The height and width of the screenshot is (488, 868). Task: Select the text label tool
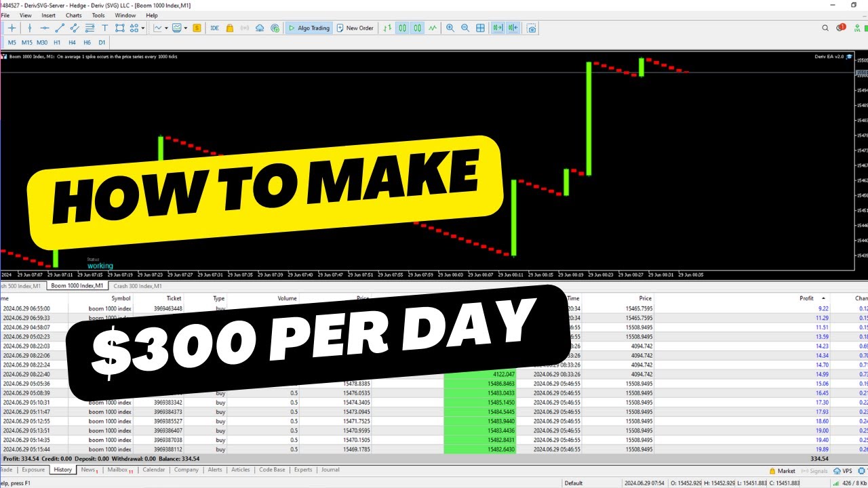pos(104,28)
